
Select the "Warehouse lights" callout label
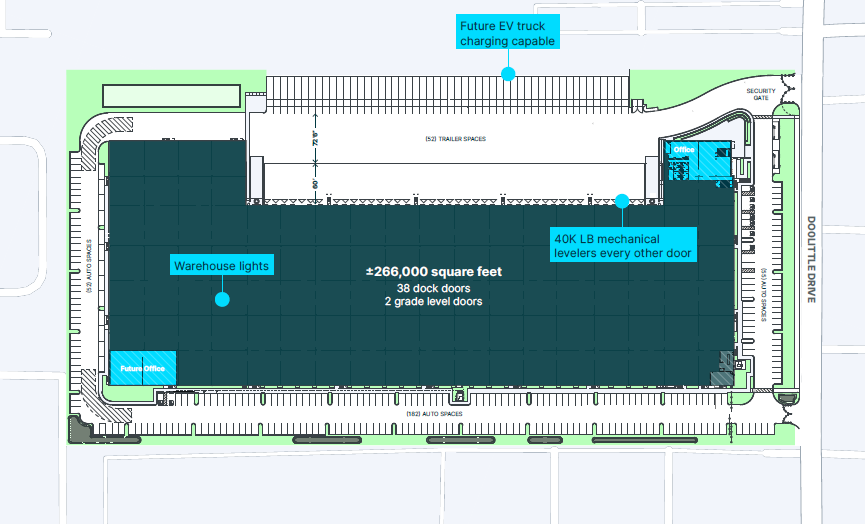[222, 266]
